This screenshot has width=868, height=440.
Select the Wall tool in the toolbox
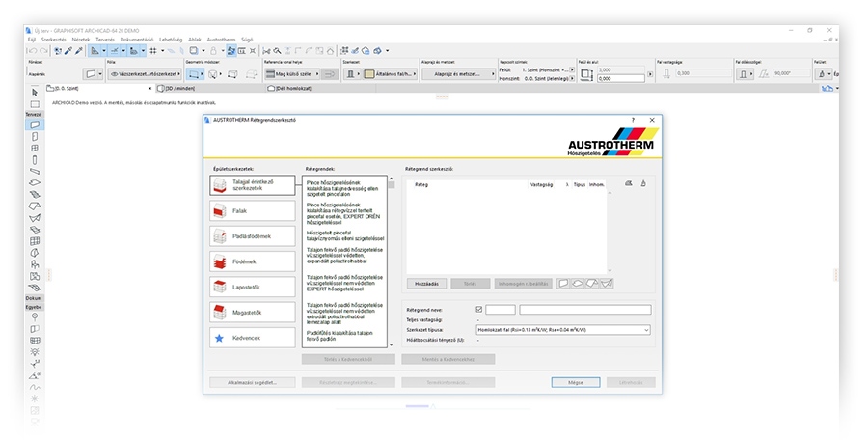(x=35, y=124)
